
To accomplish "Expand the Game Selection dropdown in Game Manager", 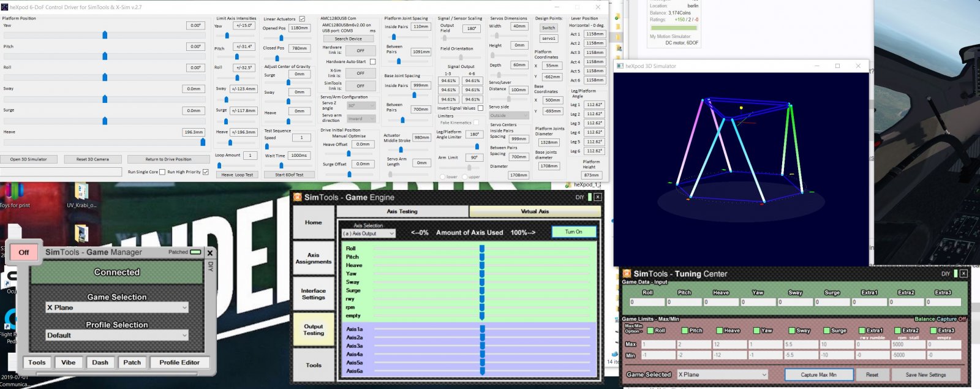I will 116,308.
